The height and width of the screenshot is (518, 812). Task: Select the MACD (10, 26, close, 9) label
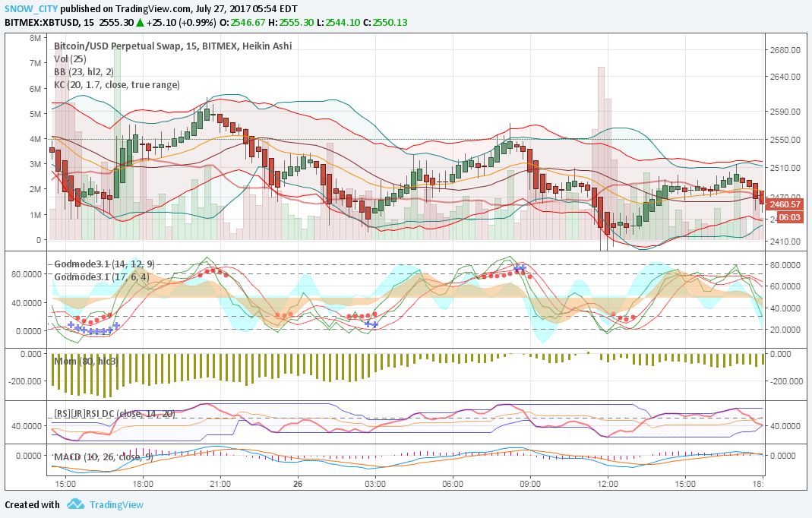[x=103, y=457]
